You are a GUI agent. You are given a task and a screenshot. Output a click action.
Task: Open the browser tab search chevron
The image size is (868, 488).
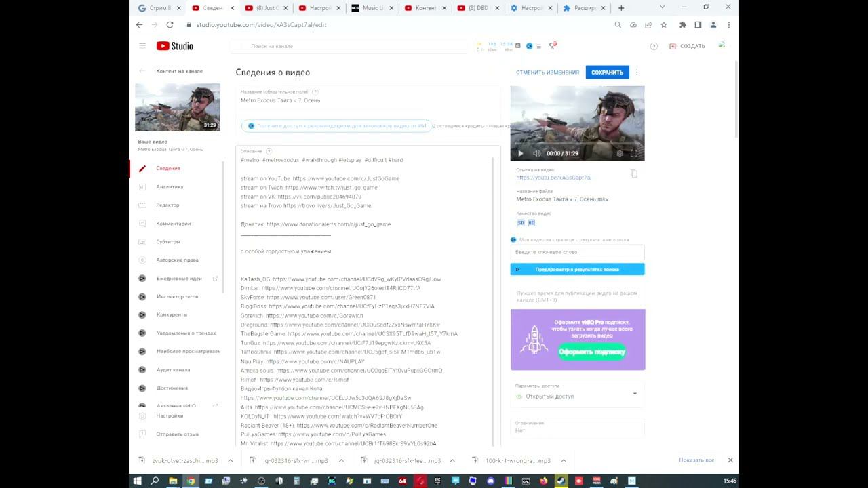click(663, 7)
